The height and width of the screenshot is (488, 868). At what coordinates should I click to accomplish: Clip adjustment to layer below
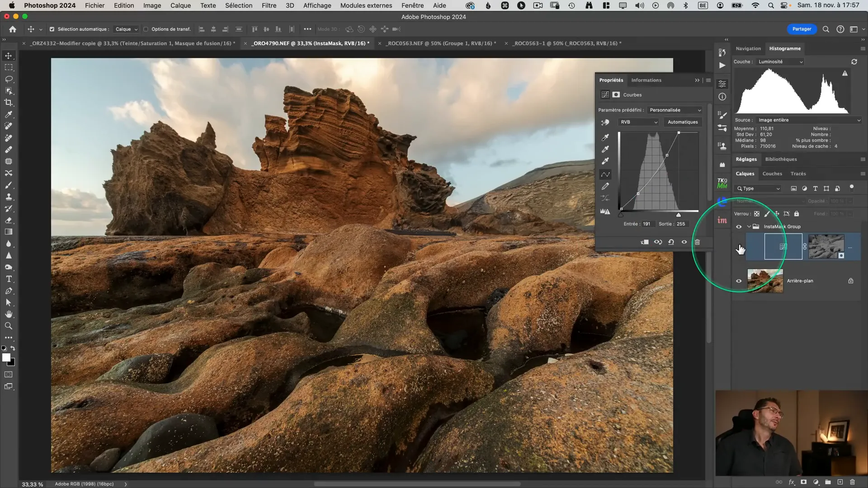(x=645, y=242)
